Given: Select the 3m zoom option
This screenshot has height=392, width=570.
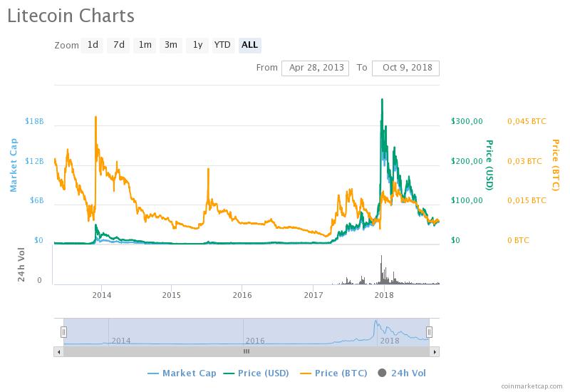Looking at the screenshot, I should pos(171,45).
